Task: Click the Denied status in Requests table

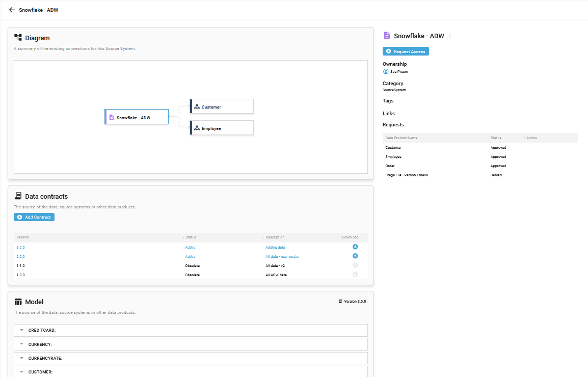Action: point(496,175)
